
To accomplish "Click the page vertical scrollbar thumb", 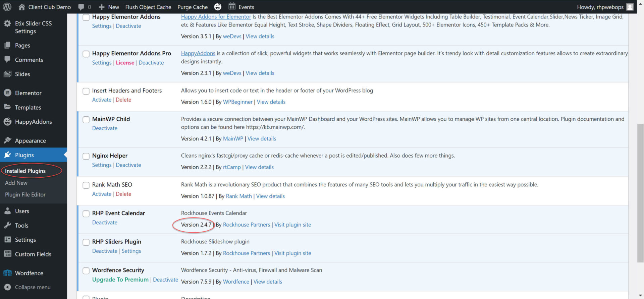I will (x=640, y=193).
